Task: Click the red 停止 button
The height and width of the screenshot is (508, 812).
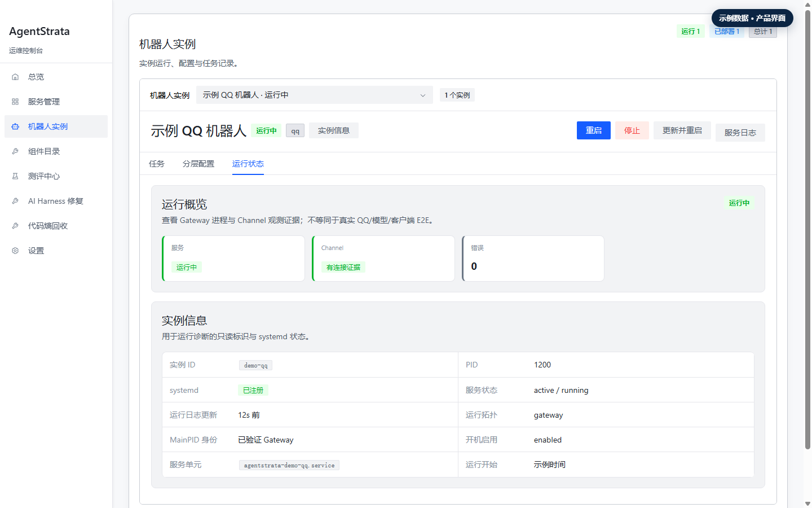Action: click(x=632, y=130)
